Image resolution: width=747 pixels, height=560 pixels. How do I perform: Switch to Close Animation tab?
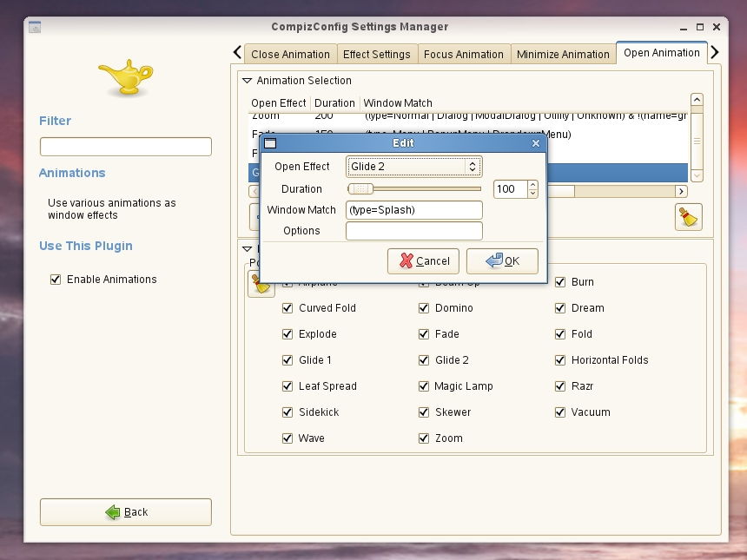[291, 55]
